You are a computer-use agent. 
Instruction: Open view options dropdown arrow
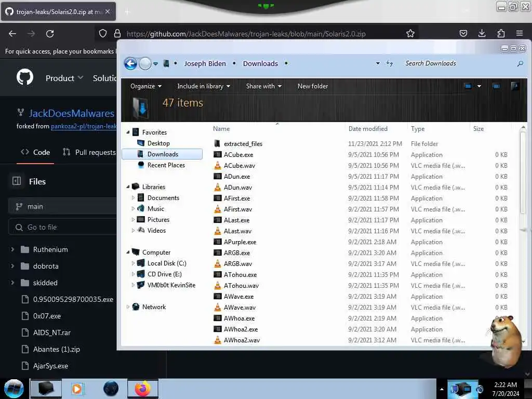click(479, 86)
